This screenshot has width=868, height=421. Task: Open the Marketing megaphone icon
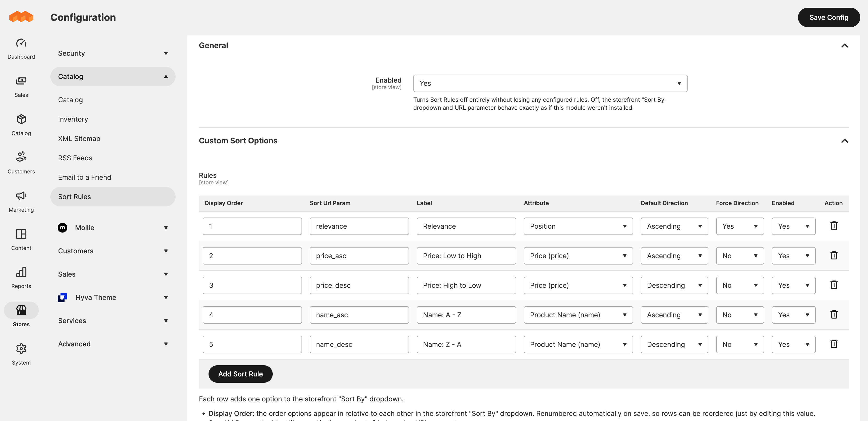point(21,195)
